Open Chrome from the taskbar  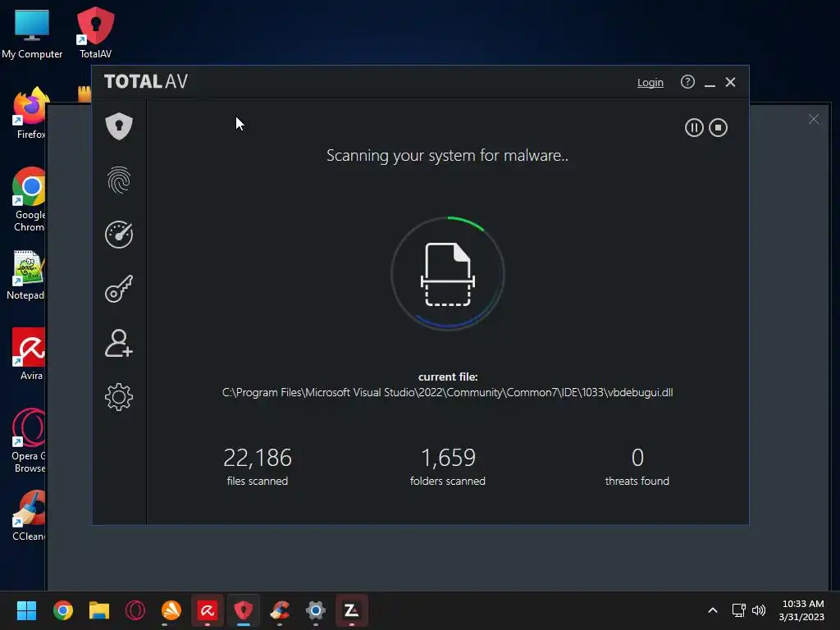62,610
